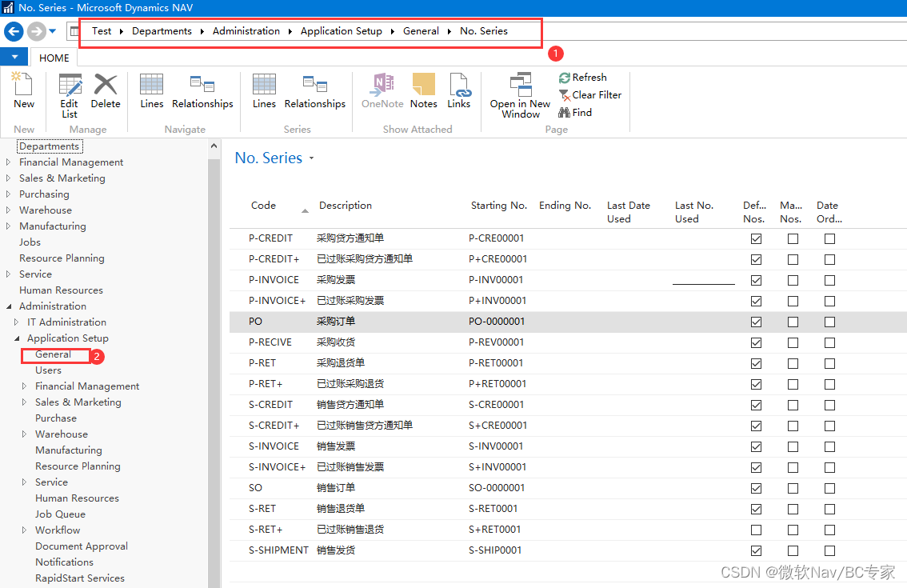Click Clear Filter
Viewport: 907px width, 588px height.
(590, 95)
